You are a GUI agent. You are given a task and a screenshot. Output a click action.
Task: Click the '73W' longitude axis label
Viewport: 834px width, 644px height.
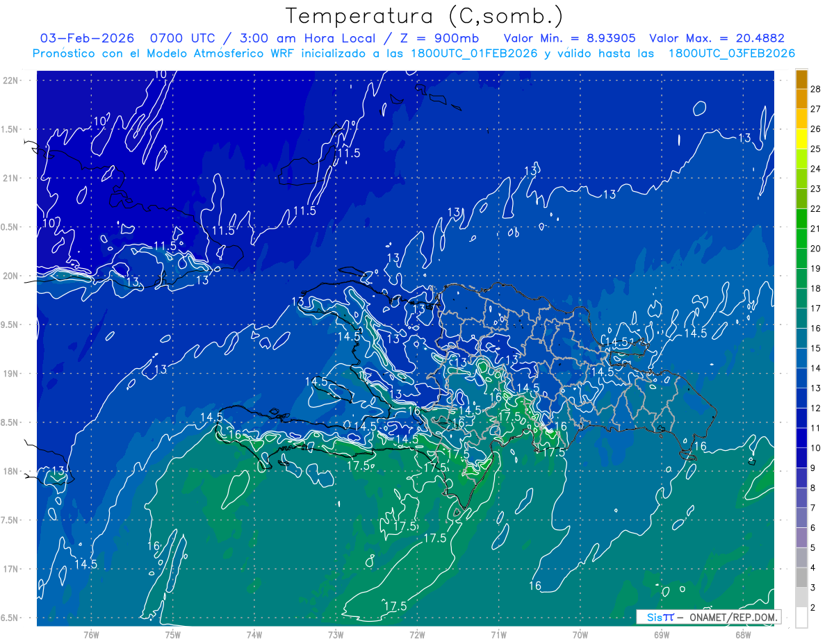coord(336,634)
